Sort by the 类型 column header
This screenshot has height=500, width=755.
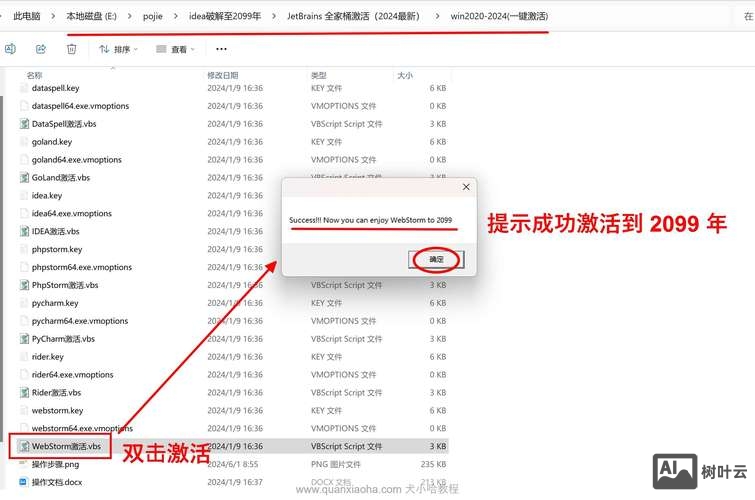click(x=318, y=75)
